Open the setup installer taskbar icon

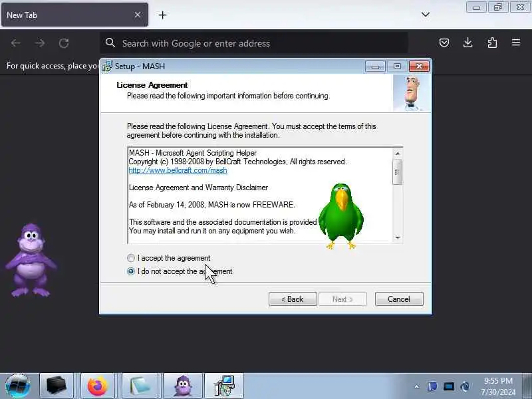(x=224, y=386)
